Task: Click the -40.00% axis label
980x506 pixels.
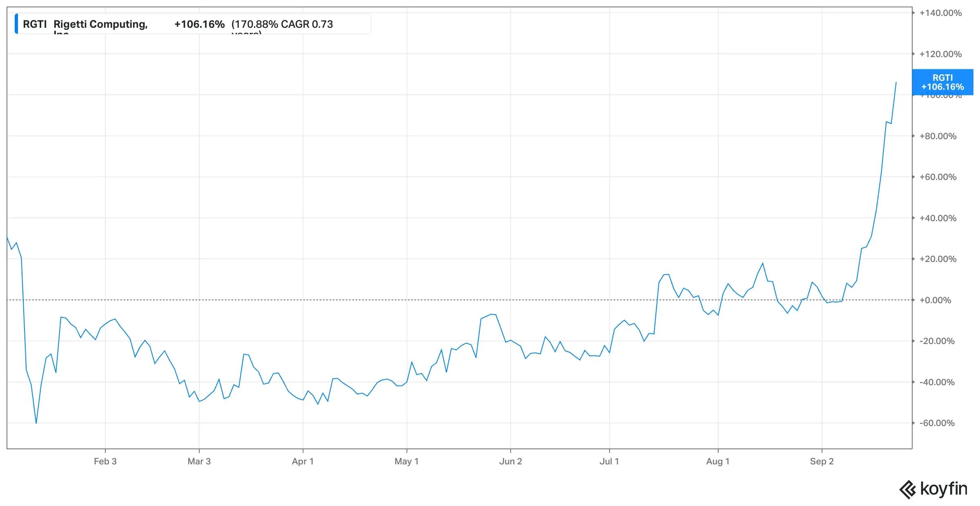Action: coord(937,382)
